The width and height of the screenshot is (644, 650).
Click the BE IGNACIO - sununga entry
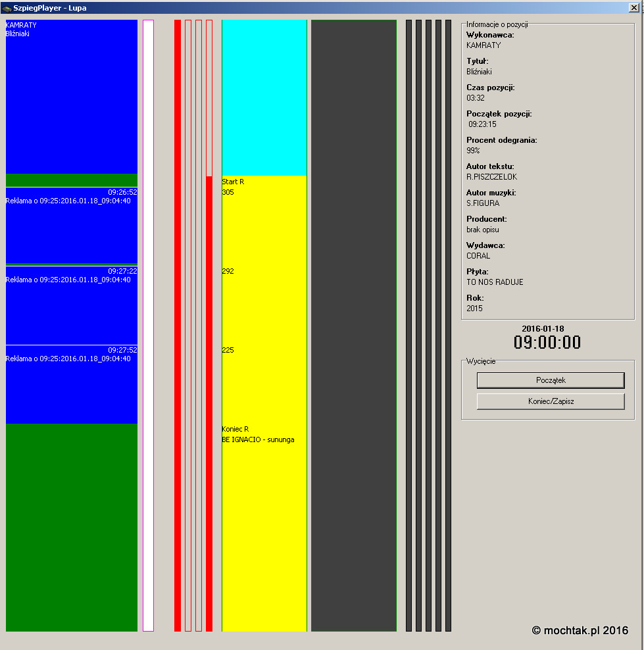click(258, 439)
